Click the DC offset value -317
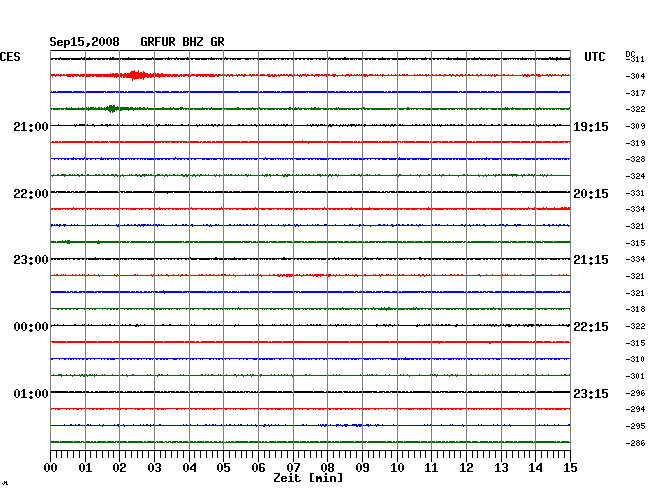 coord(635,93)
